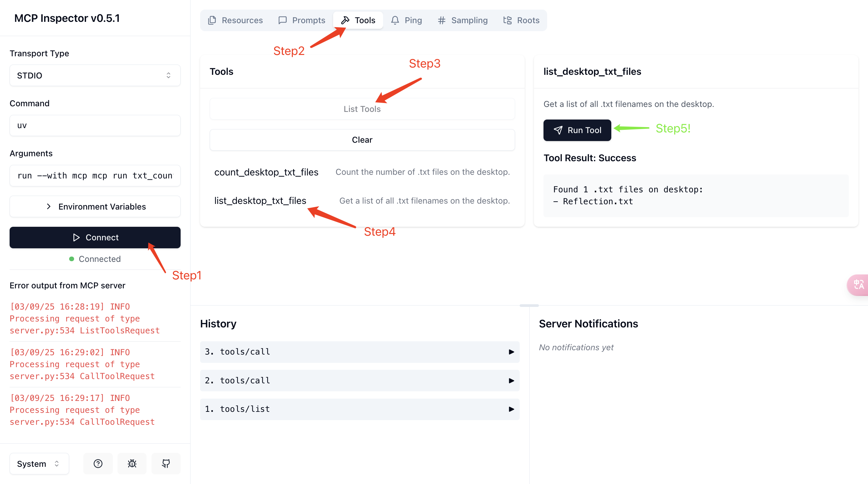
Task: Switch to the Resources tab
Action: [236, 20]
